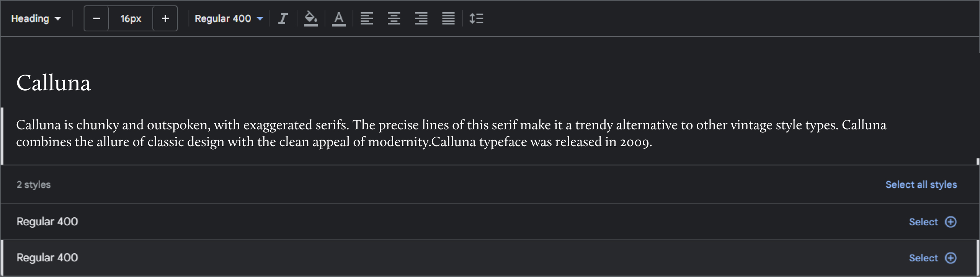Click Select all styles link

click(x=921, y=184)
